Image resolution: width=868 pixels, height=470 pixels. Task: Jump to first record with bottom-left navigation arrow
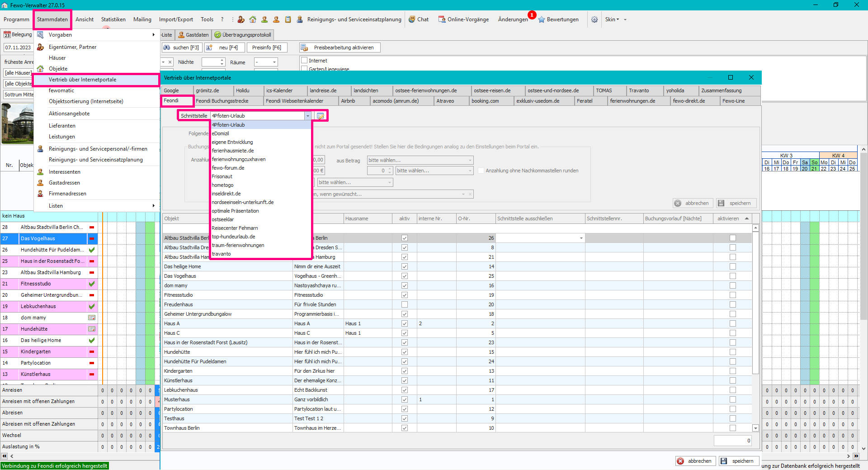(x=5, y=456)
